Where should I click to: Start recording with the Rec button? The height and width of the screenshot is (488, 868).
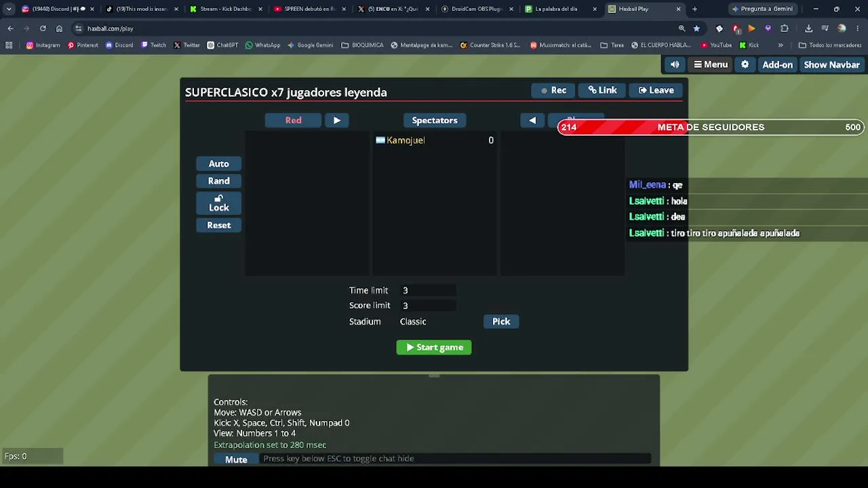click(x=553, y=90)
